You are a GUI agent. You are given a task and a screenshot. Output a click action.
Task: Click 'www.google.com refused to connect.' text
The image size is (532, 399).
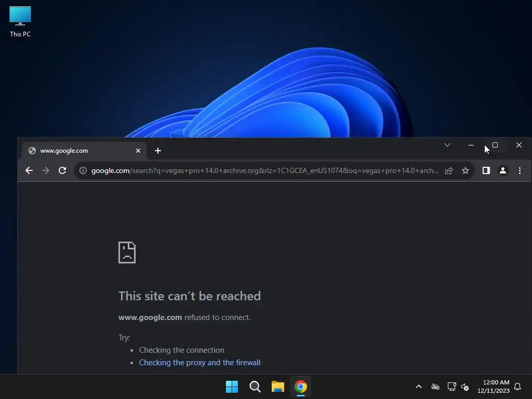[184, 317]
